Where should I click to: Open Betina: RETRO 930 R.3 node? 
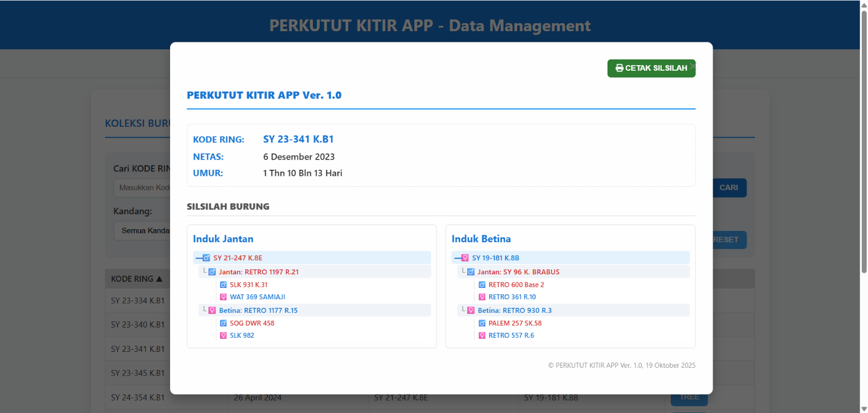coord(514,311)
